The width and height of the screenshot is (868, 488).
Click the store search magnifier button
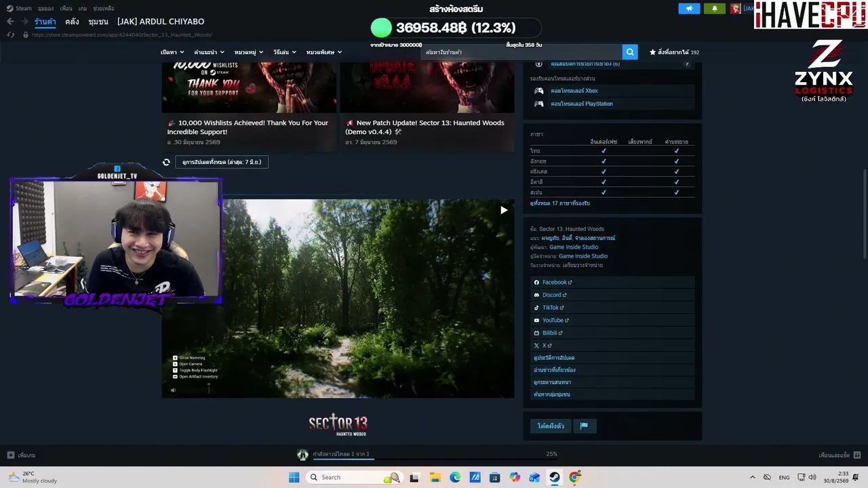coord(630,52)
